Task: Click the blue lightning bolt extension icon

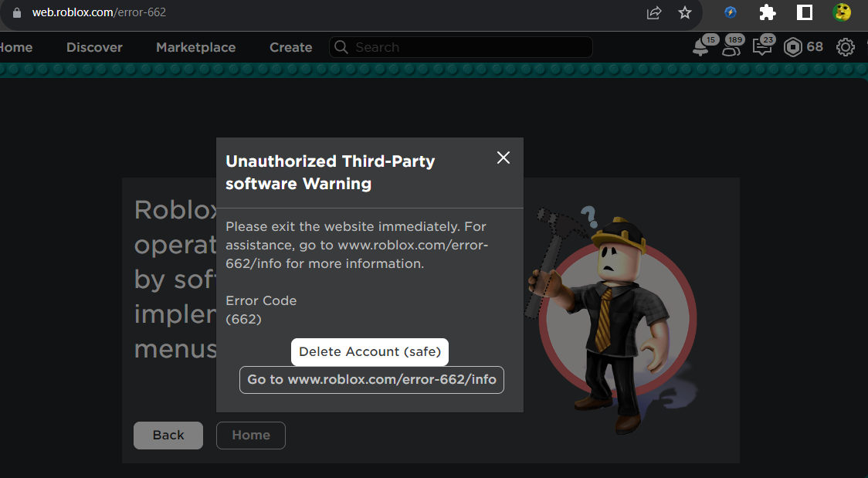Action: point(730,12)
